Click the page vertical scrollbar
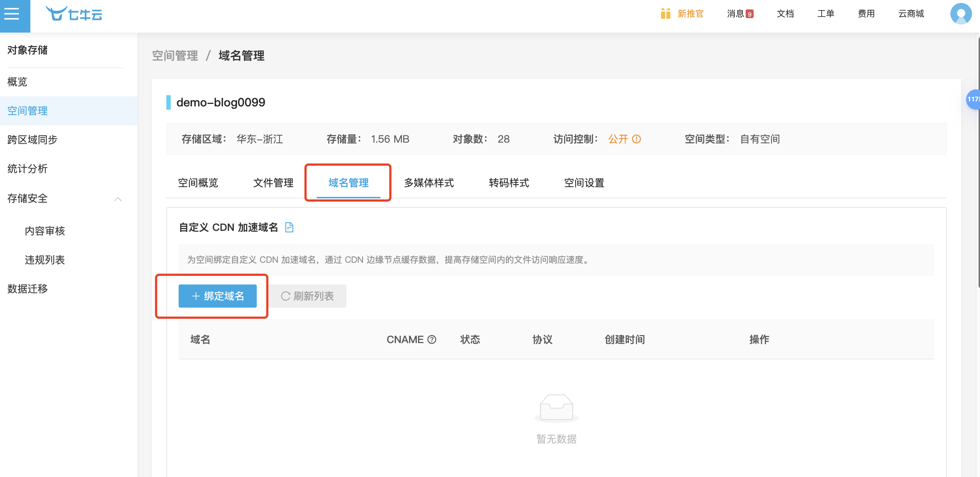The width and height of the screenshot is (980, 477). point(978,160)
